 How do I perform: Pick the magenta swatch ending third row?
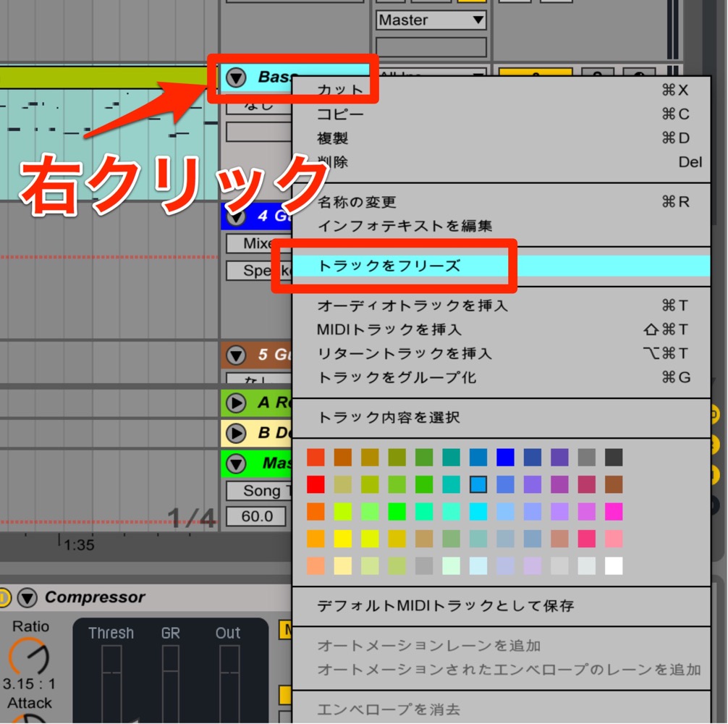[614, 512]
